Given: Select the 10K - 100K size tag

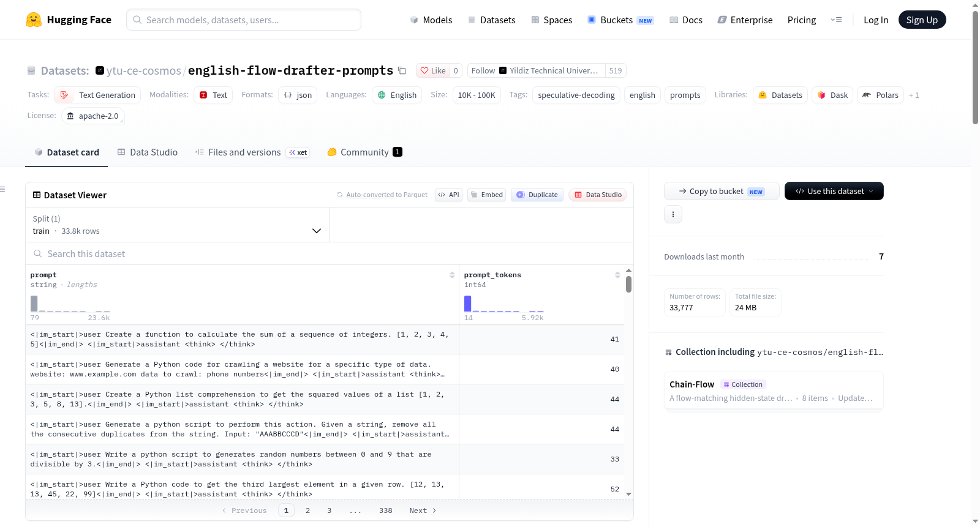Looking at the screenshot, I should (x=477, y=95).
